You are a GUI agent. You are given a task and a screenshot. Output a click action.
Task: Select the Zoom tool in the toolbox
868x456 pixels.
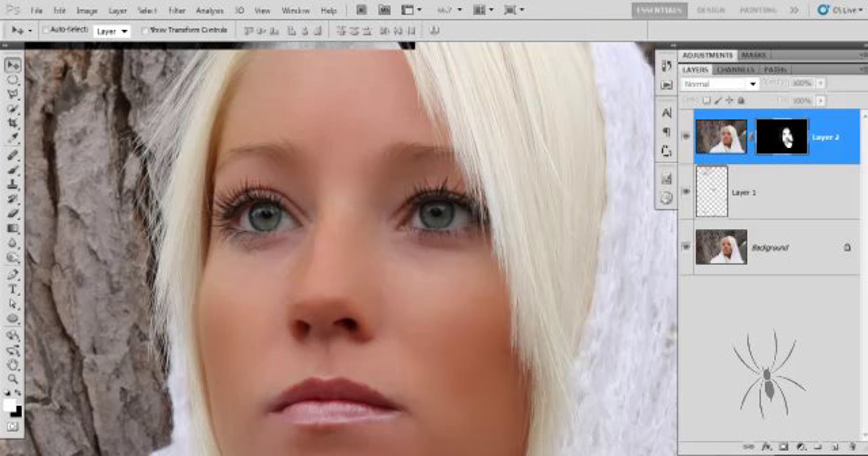click(x=13, y=379)
